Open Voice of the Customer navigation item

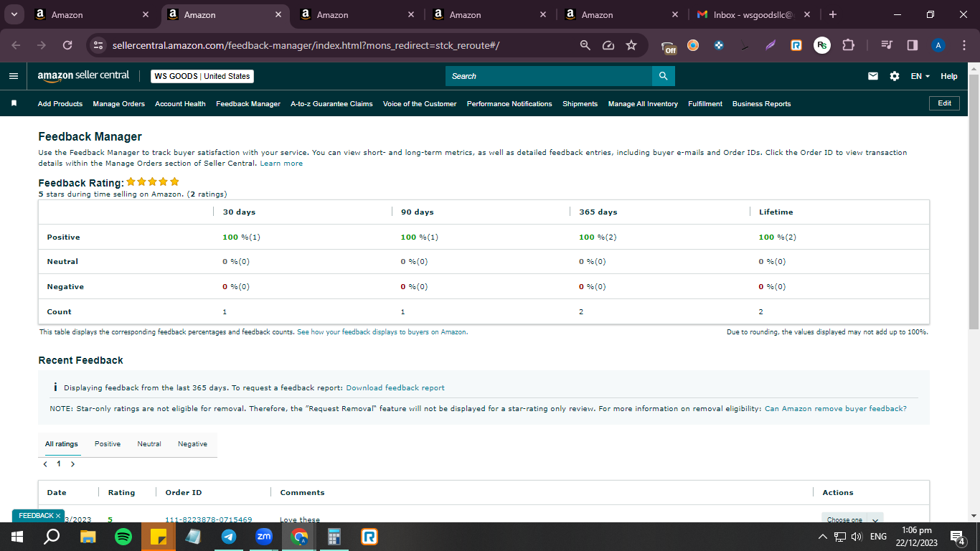420,104
